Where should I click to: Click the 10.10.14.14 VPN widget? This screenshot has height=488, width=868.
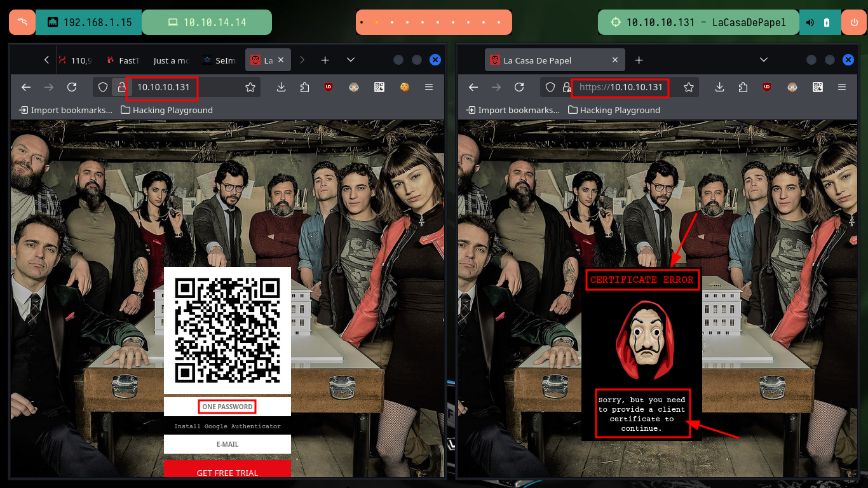tap(207, 22)
